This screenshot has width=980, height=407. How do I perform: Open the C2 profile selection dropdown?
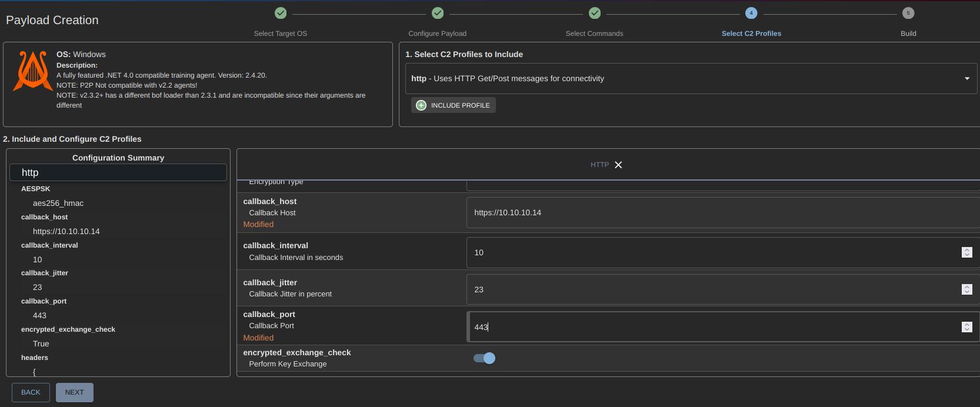[x=691, y=78]
